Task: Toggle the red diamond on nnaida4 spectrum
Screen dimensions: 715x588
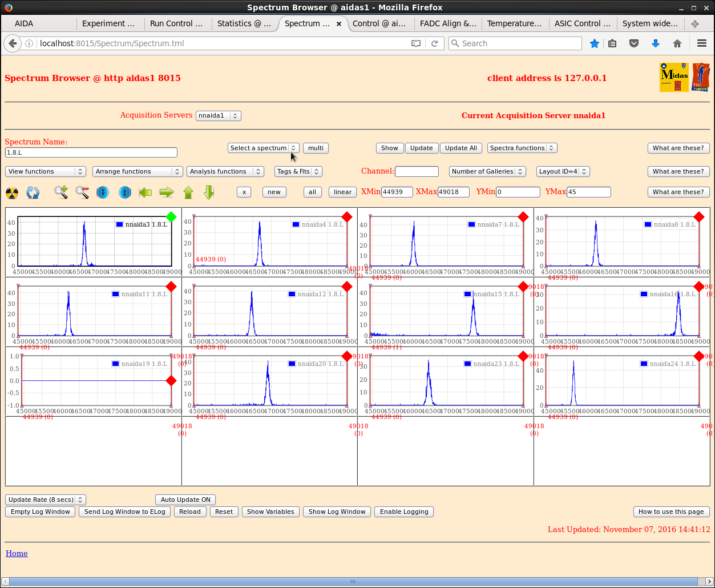Action: click(x=347, y=217)
